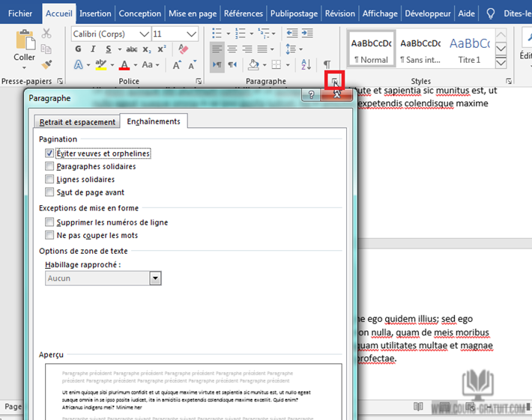Viewport: 532px width, 420px height.
Task: Enable Paragraphes solidaires checkbox
Action: (49, 166)
